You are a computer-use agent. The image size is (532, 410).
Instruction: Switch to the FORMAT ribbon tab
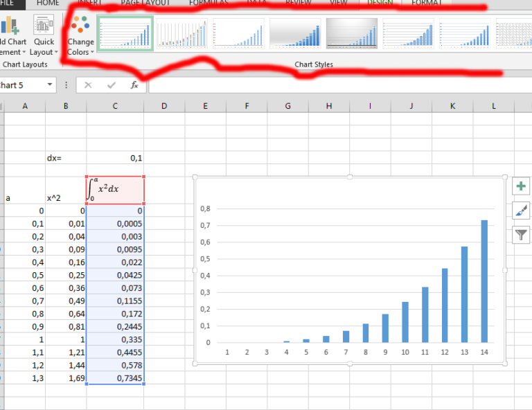pyautogui.click(x=427, y=3)
